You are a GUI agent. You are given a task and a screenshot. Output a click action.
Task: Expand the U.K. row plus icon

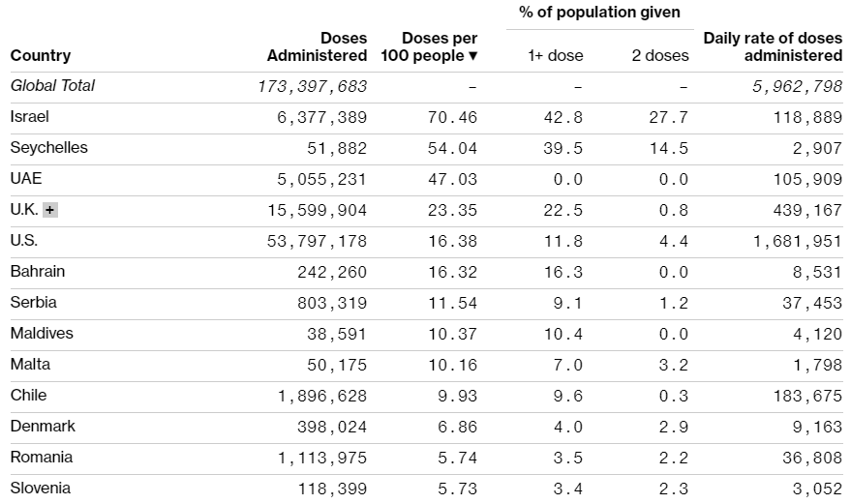coord(50,210)
